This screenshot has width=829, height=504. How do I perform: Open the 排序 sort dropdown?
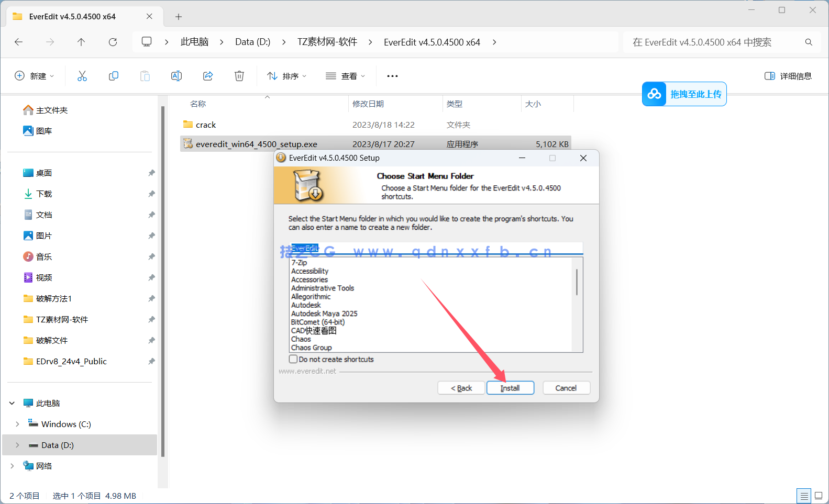[x=286, y=76]
